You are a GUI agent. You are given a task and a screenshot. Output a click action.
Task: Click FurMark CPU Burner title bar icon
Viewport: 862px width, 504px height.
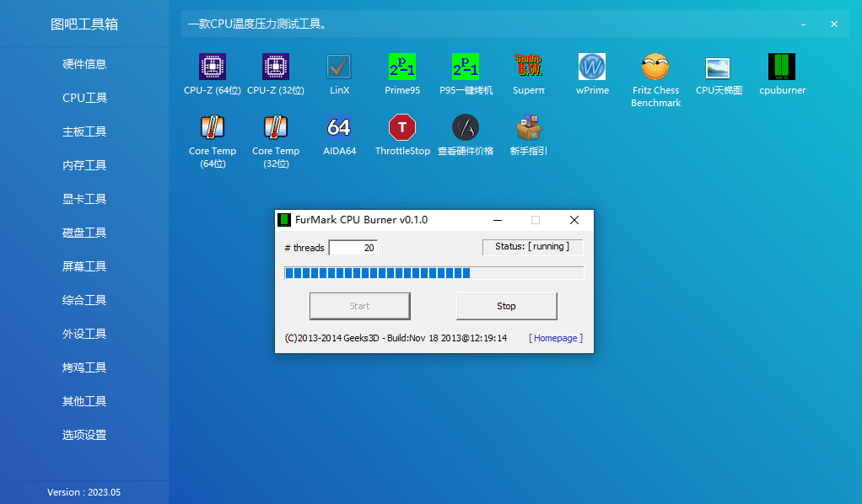click(284, 220)
